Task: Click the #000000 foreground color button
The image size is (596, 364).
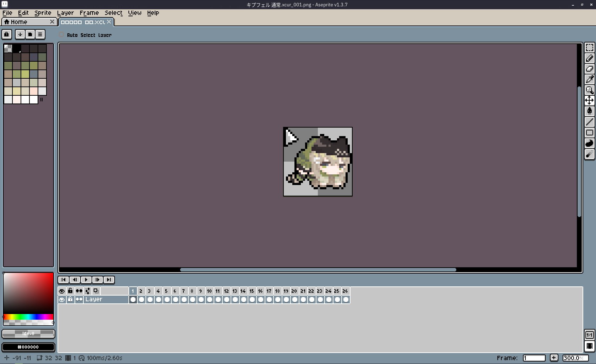Action: [x=28, y=347]
